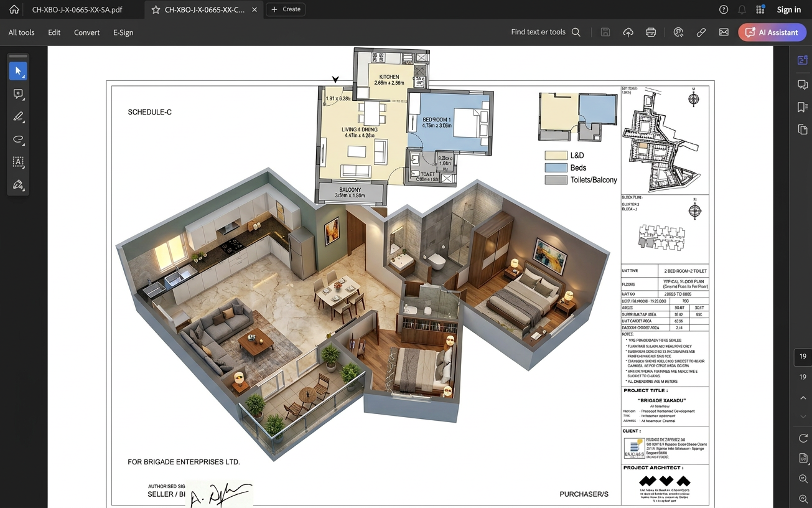Select the arrow selection tool
812x508 pixels.
point(18,71)
